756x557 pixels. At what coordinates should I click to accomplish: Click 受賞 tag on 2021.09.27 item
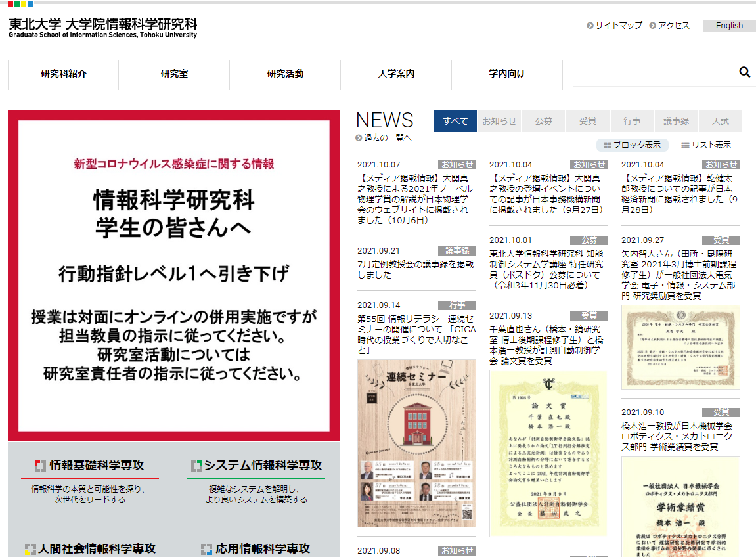721,240
